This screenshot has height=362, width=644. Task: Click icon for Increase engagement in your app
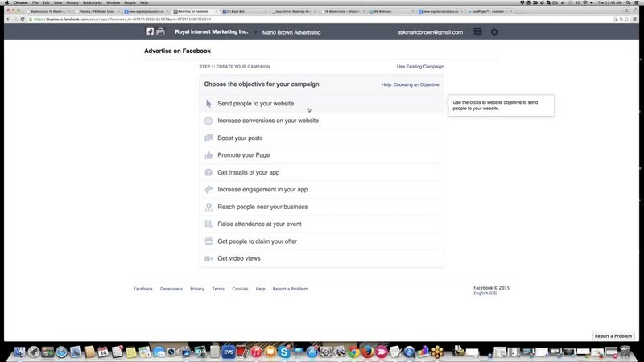click(x=208, y=190)
